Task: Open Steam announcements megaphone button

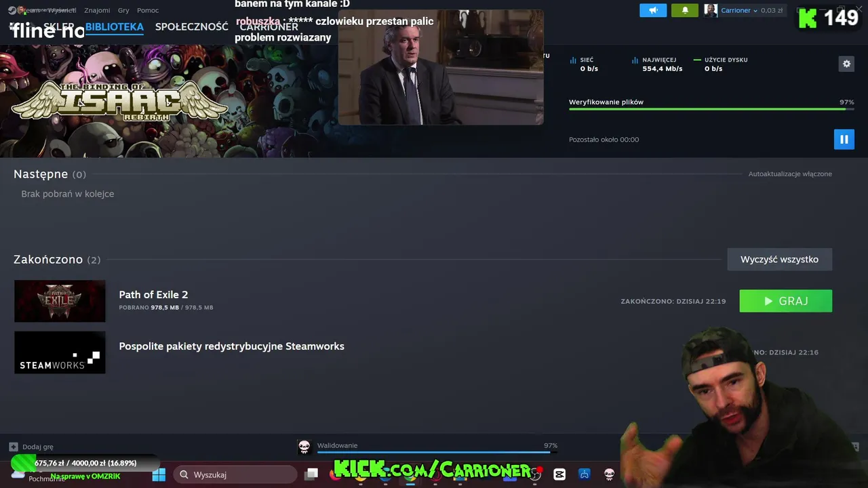Action: (653, 10)
